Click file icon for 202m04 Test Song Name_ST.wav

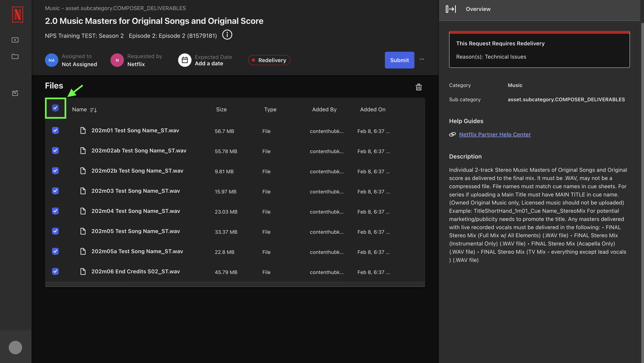83,211
